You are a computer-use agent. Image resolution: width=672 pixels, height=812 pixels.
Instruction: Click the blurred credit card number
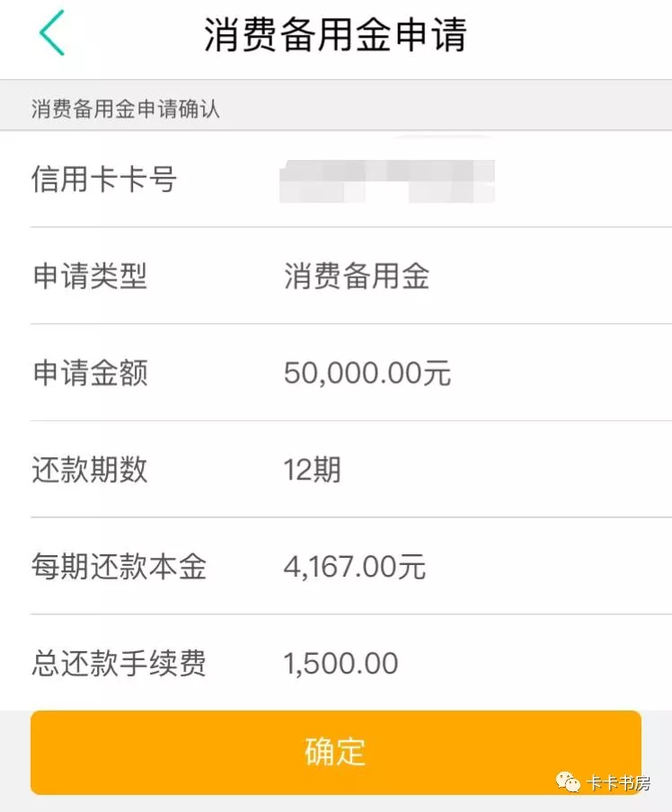387,179
